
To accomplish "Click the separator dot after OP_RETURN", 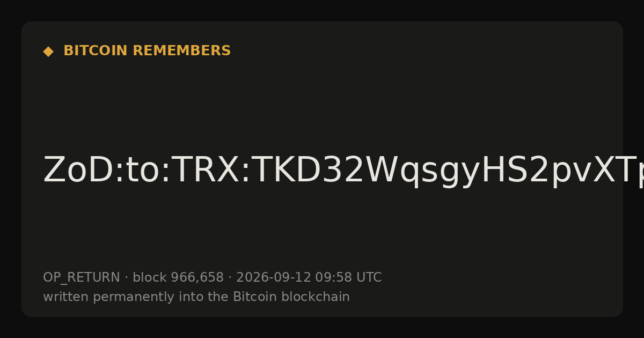I will pyautogui.click(x=126, y=278).
